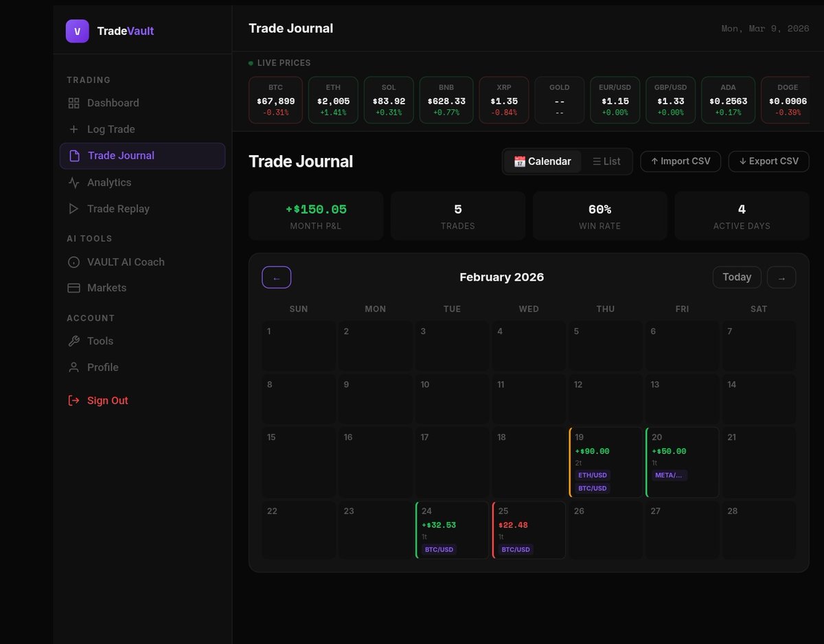Image resolution: width=824 pixels, height=644 pixels.
Task: Click ETH/USD tag on February 19
Action: click(593, 475)
